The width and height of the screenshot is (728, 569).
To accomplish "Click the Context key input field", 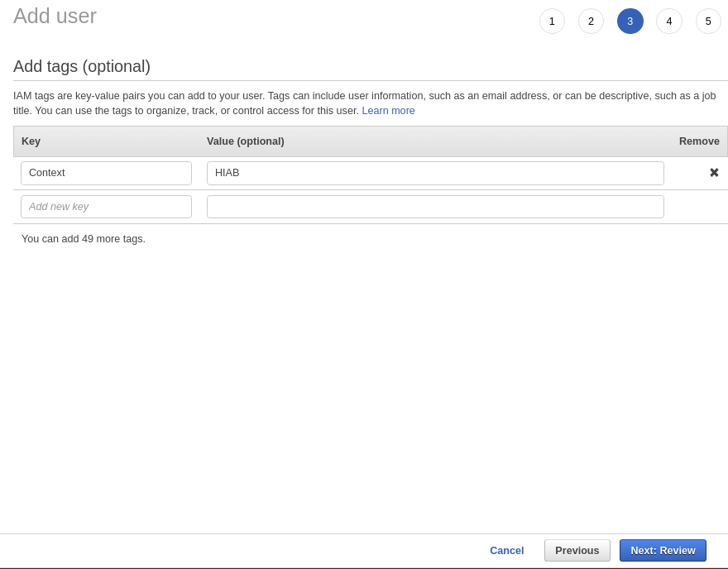I will click(x=106, y=173).
